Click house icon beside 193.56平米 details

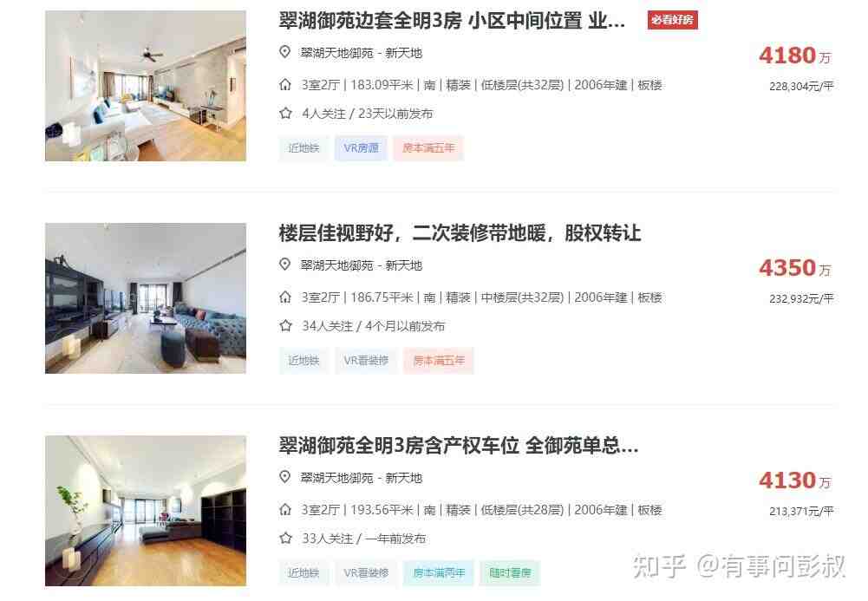(285, 510)
